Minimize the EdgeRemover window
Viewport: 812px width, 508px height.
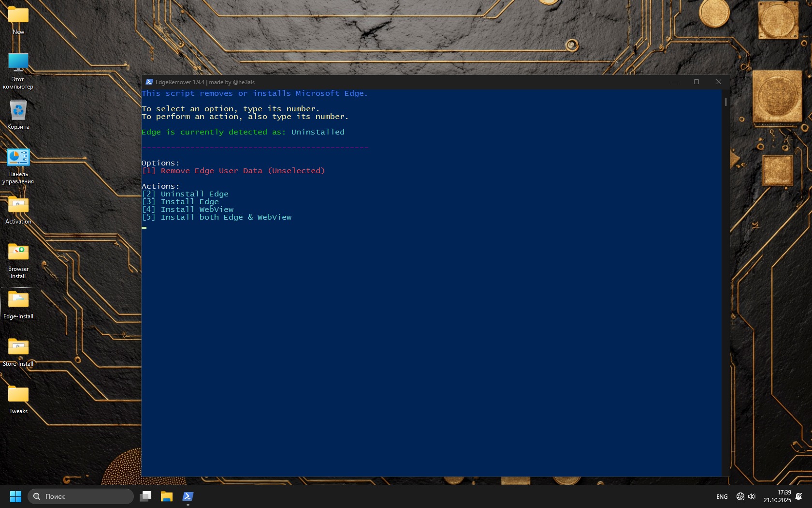tap(675, 82)
